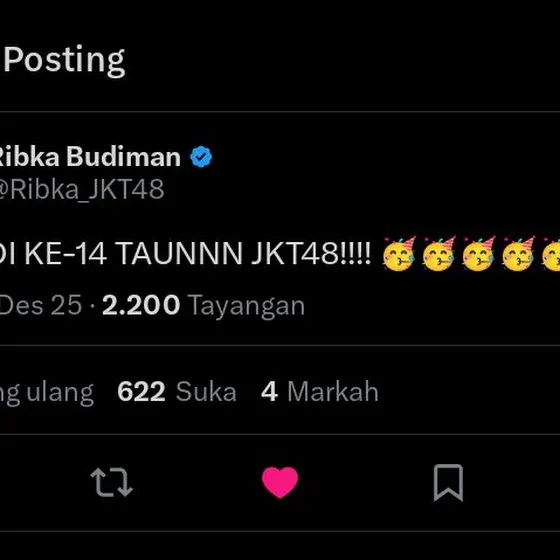This screenshot has width=560, height=560.
Task: Click the Des 25 post date
Action: click(x=41, y=305)
